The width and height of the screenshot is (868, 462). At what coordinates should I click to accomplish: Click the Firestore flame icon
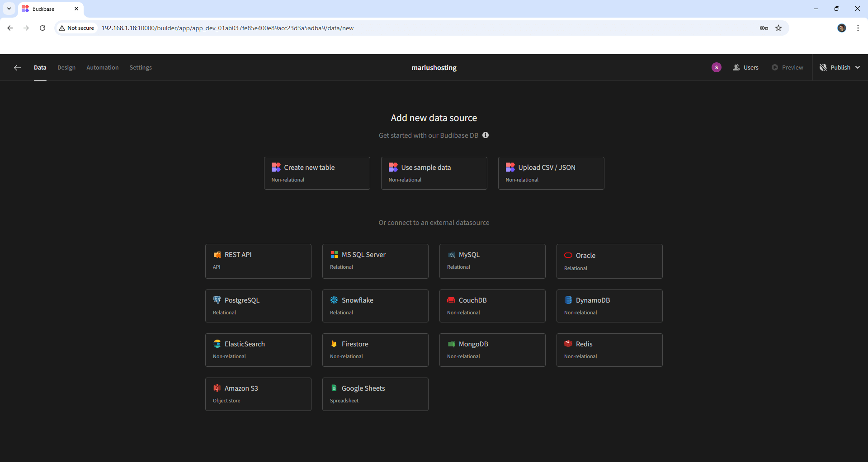tap(334, 344)
